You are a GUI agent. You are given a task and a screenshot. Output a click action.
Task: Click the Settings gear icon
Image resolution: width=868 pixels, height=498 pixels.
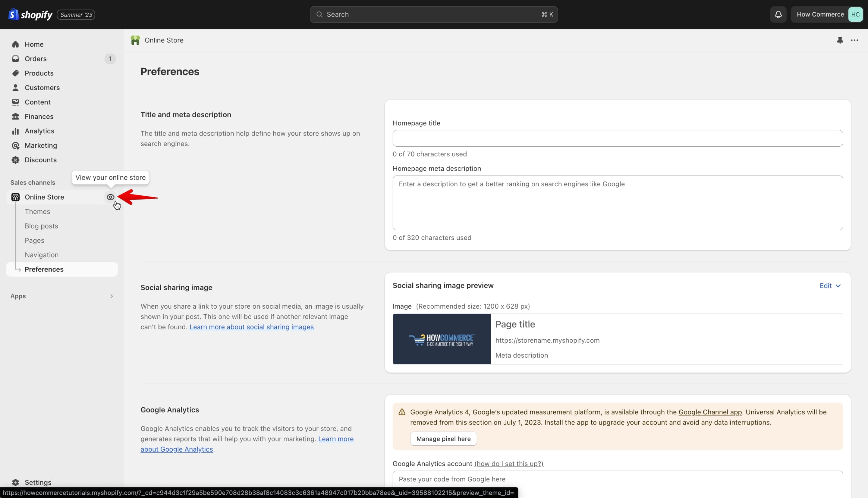pyautogui.click(x=15, y=482)
